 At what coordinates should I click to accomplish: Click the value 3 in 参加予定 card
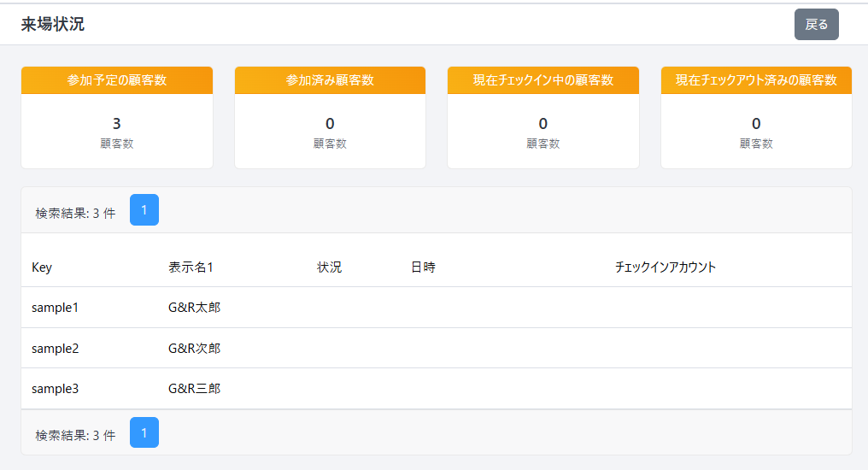click(x=117, y=123)
